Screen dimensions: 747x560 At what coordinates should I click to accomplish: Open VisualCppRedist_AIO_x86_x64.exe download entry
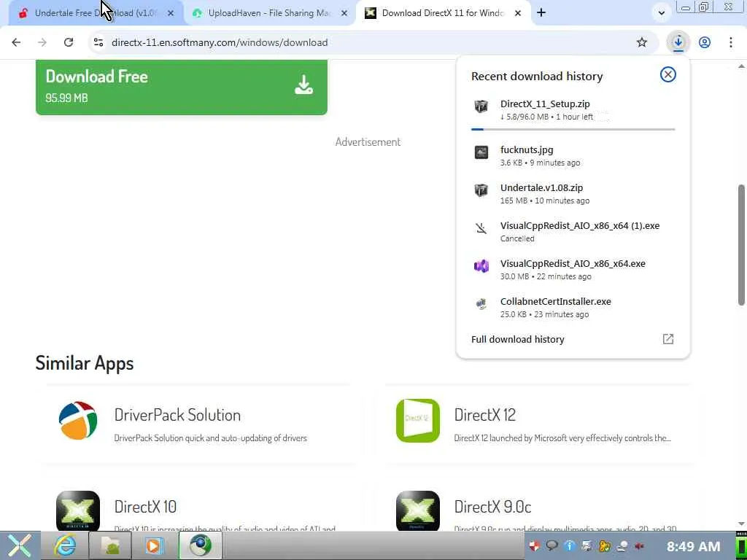(573, 270)
